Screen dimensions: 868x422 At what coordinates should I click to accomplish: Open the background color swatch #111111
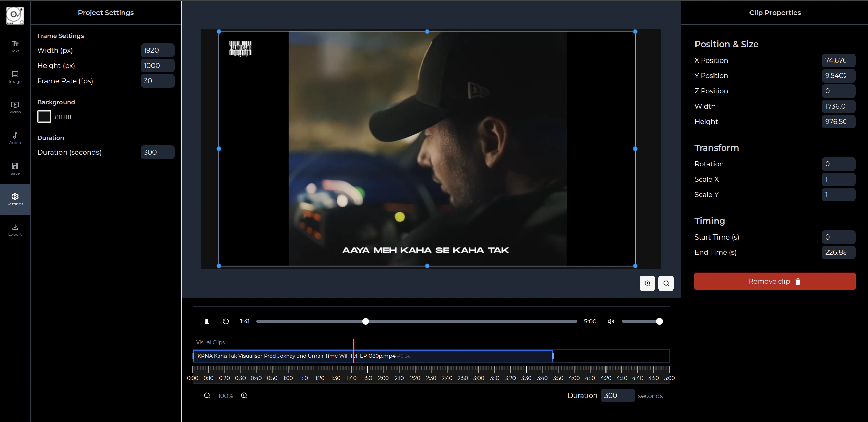click(x=44, y=117)
